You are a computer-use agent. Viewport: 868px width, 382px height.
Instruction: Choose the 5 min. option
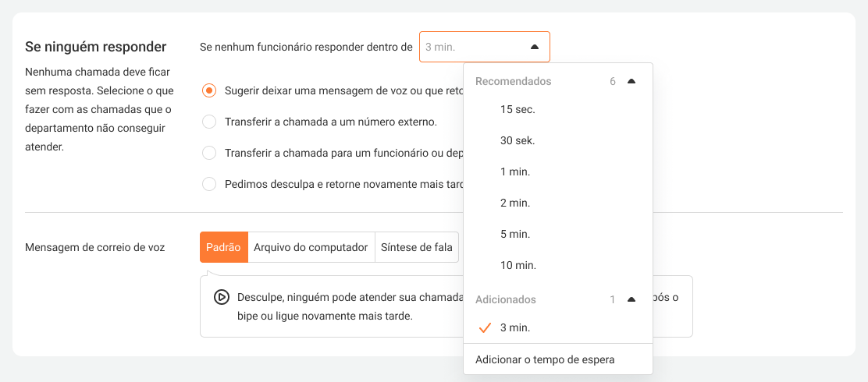[x=515, y=234]
